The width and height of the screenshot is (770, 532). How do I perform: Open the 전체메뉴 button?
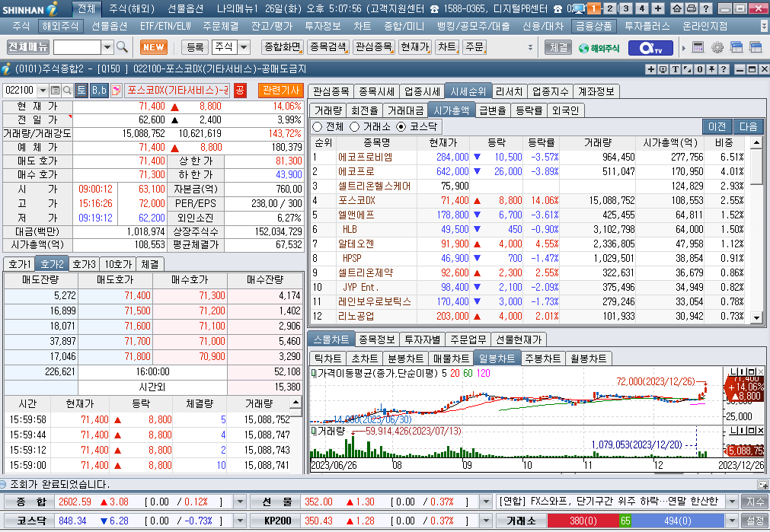coord(28,47)
